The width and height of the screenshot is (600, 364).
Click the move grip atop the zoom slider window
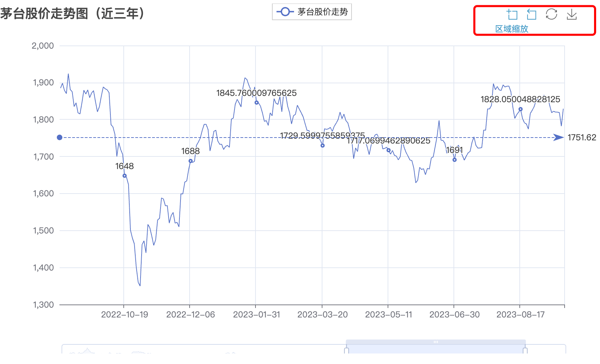pyautogui.click(x=436, y=342)
